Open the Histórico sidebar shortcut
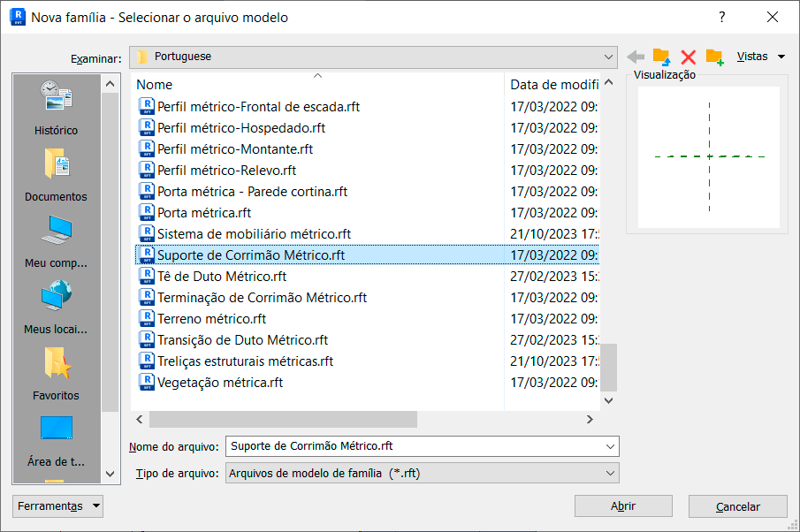This screenshot has width=800, height=532. (55, 106)
